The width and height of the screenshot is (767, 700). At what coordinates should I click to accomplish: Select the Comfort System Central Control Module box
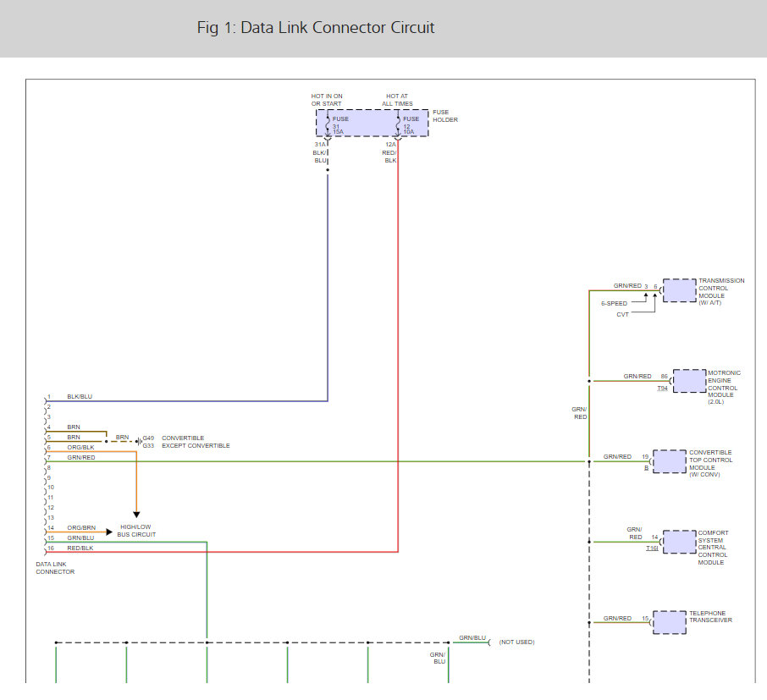point(679,542)
